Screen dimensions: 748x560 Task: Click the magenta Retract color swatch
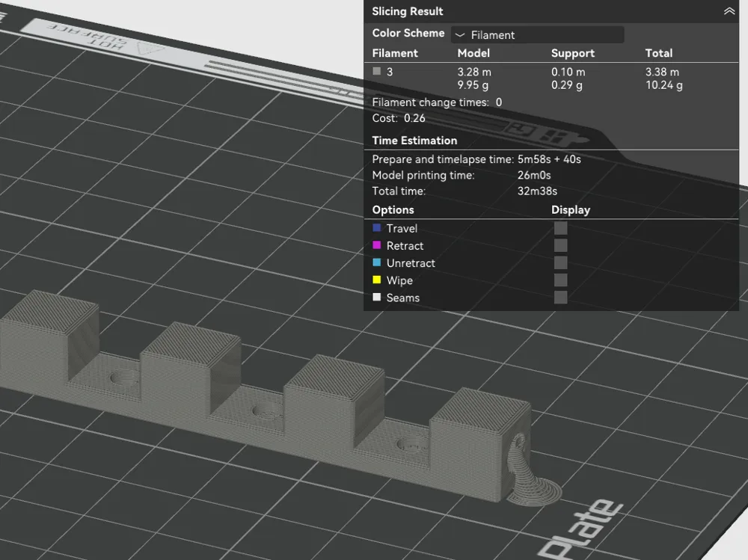pyautogui.click(x=377, y=245)
